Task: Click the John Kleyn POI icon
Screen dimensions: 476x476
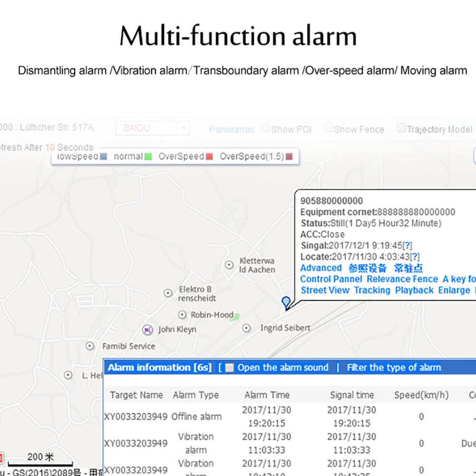Action: point(147,330)
